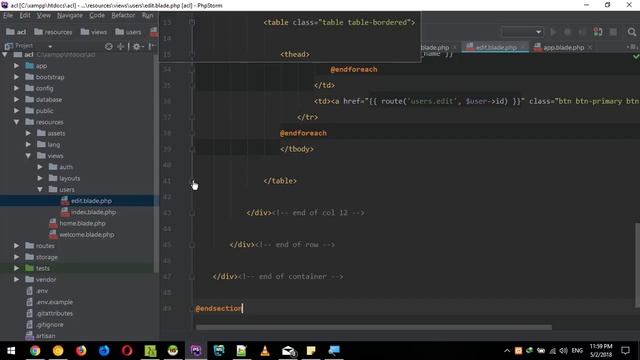Close the app.blade.php tab
The height and width of the screenshot is (360, 640).
pyautogui.click(x=590, y=47)
